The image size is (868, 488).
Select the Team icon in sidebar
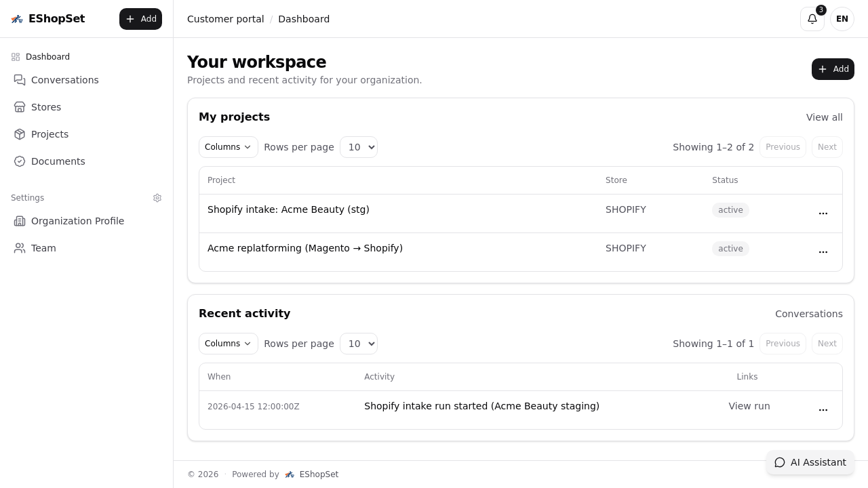click(x=20, y=248)
